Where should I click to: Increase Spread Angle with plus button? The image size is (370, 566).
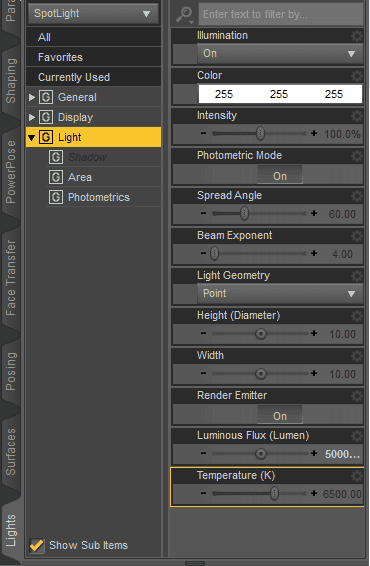(x=314, y=213)
